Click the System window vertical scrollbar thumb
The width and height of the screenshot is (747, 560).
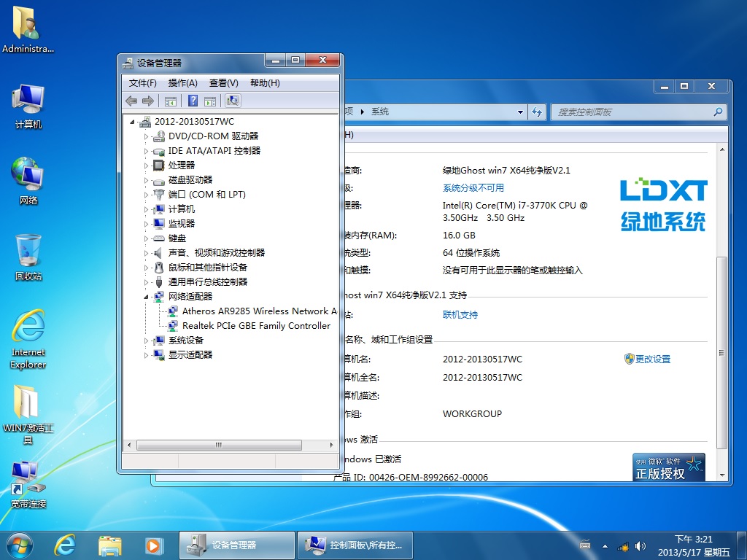tap(722, 353)
